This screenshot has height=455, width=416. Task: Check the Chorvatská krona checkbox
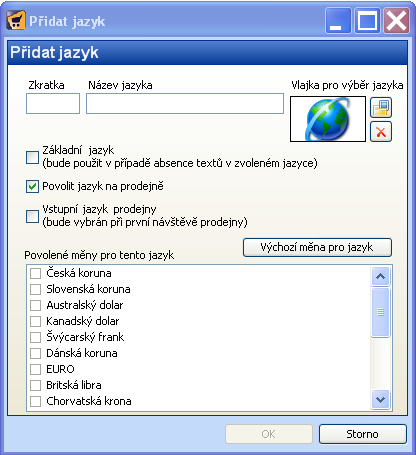point(35,401)
